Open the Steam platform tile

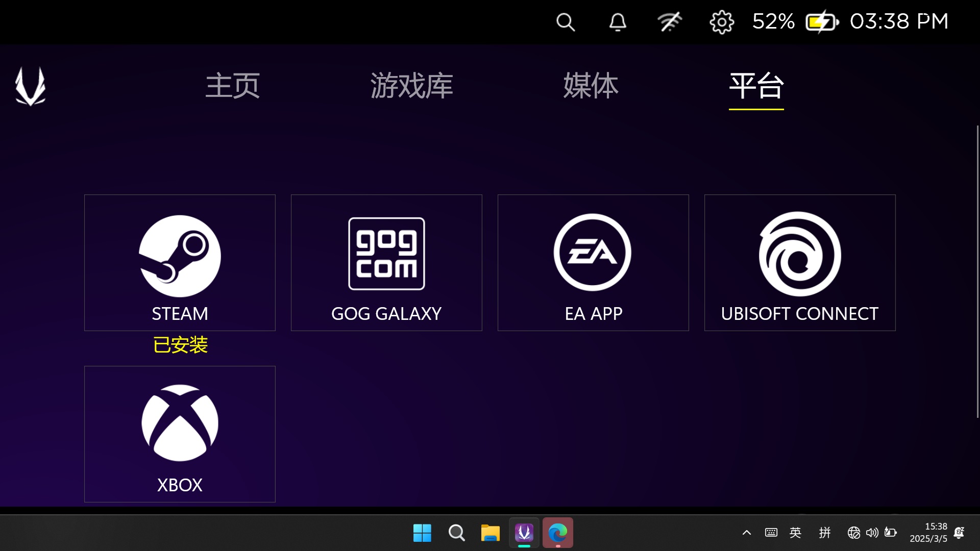point(180,263)
